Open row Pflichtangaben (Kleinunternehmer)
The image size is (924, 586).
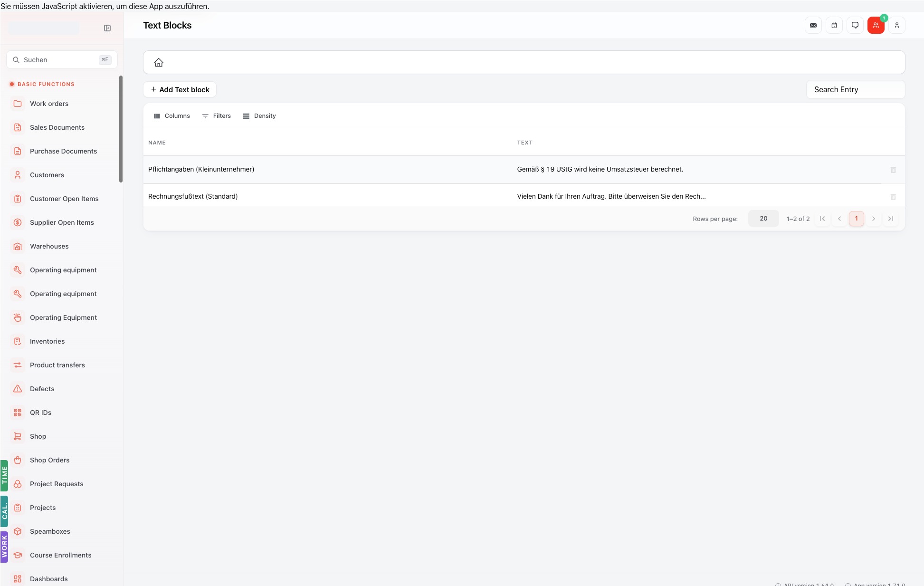[524, 170]
